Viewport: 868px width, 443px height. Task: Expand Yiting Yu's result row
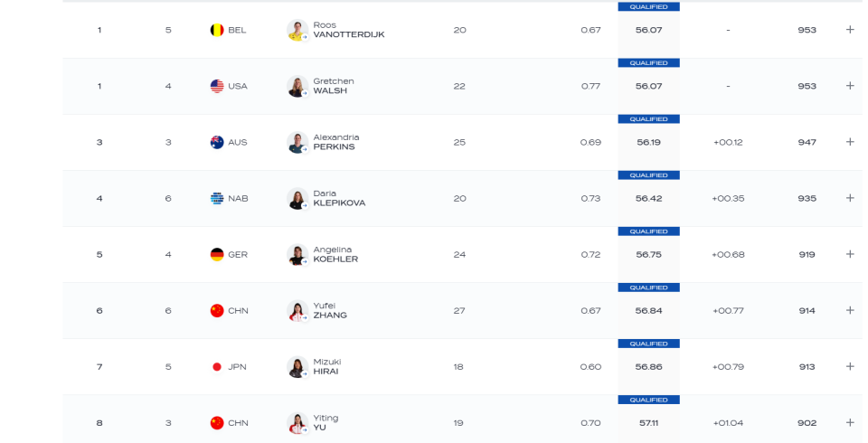pyautogui.click(x=850, y=422)
